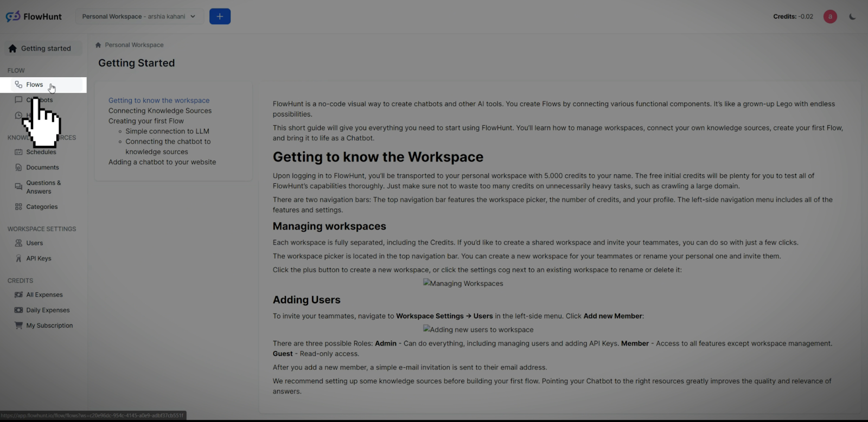Screen dimensions: 868x422
Task: Click the API Keys icon
Action: pos(18,259)
